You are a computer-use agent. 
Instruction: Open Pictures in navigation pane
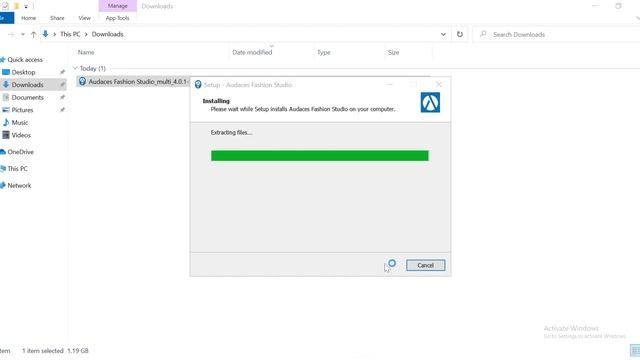tap(22, 110)
